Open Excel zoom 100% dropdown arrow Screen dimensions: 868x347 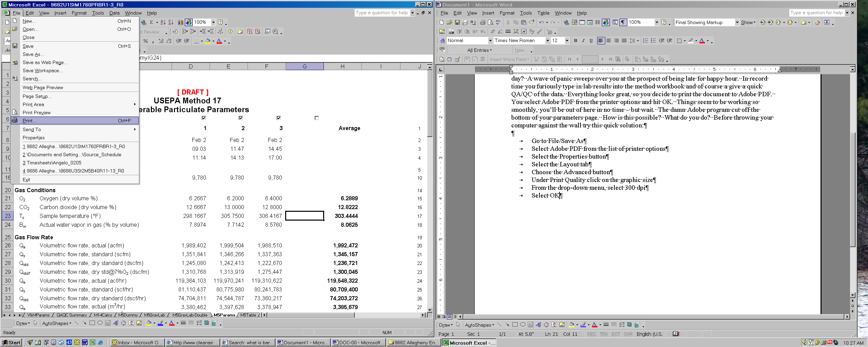tap(213, 22)
